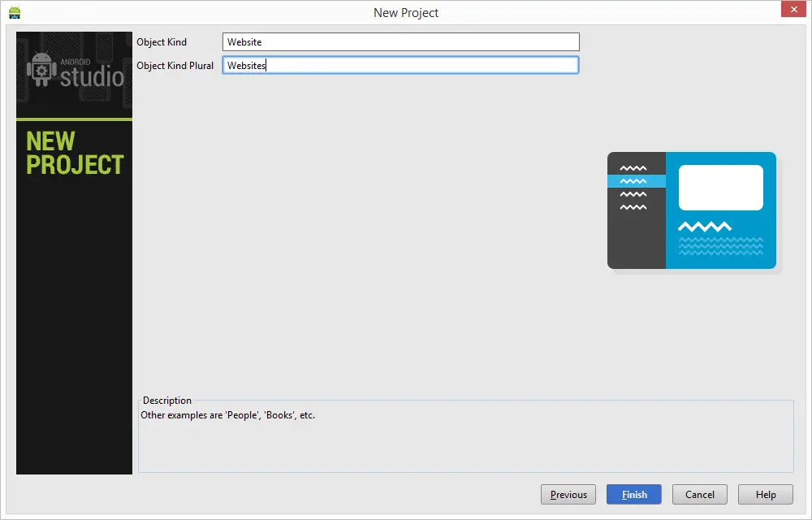Click the white zigzag line below the preview card

pos(704,227)
